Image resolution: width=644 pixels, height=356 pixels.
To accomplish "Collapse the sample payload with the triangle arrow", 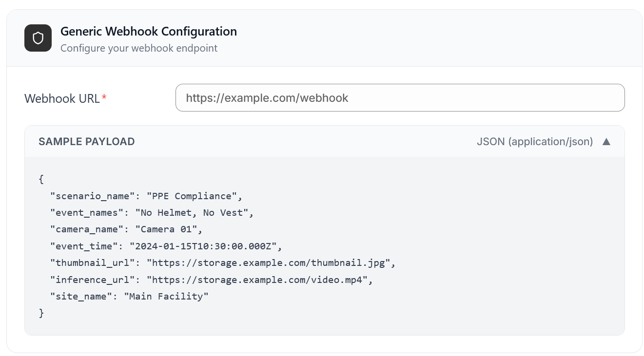I will [606, 142].
